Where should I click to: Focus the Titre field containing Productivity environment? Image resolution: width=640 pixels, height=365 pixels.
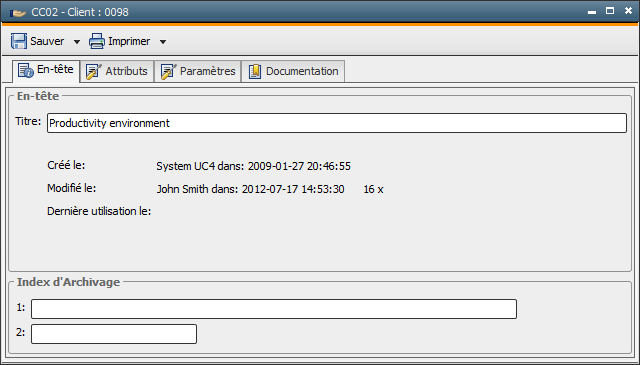point(337,123)
